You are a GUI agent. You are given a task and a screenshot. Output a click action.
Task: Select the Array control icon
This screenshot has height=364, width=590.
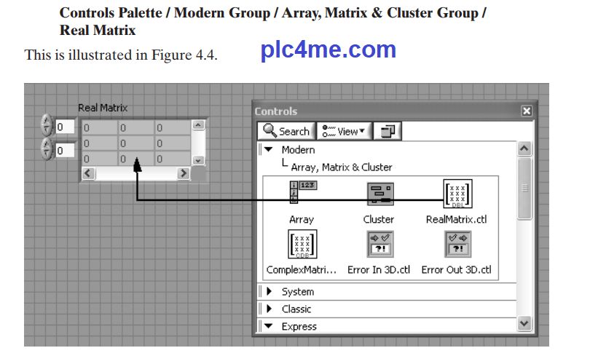(x=302, y=194)
